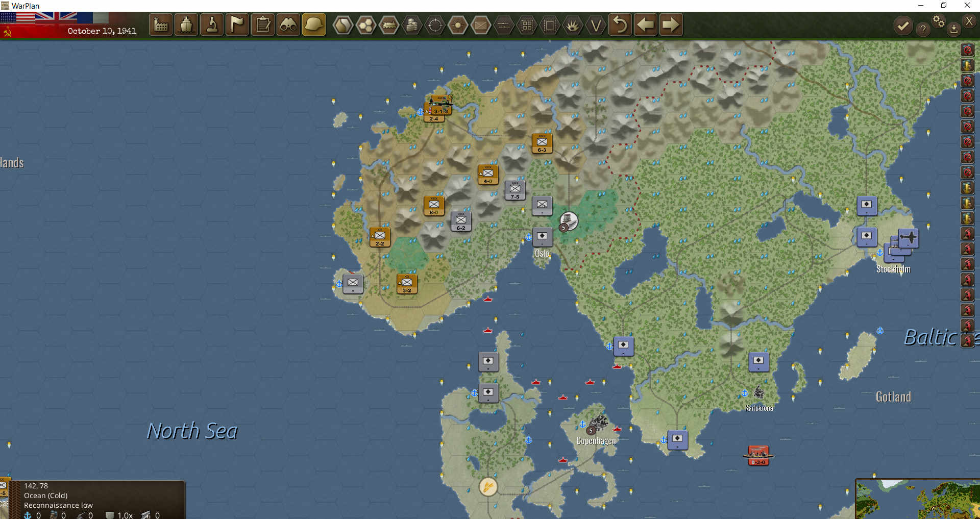
Task: Open the production factory panel
Action: coord(161,25)
